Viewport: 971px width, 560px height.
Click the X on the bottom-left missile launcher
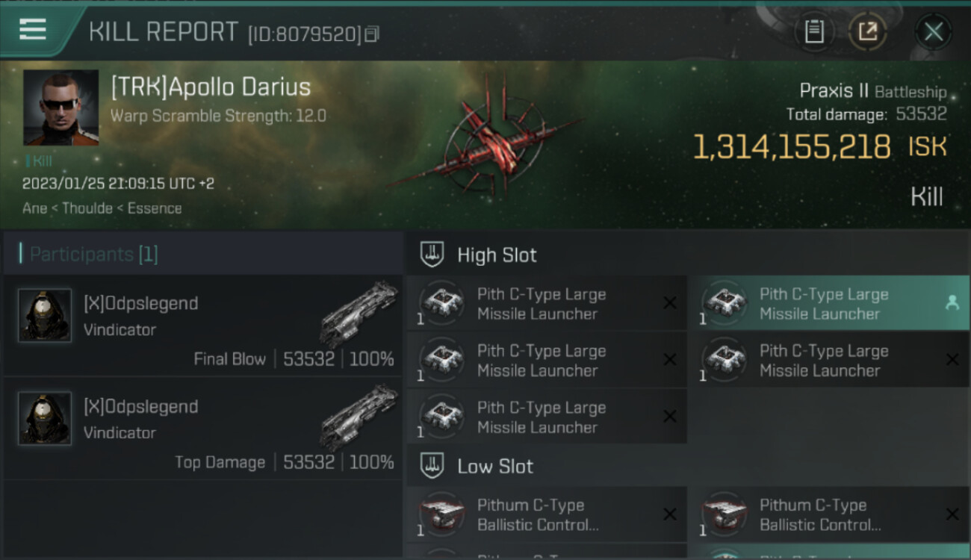pos(670,417)
